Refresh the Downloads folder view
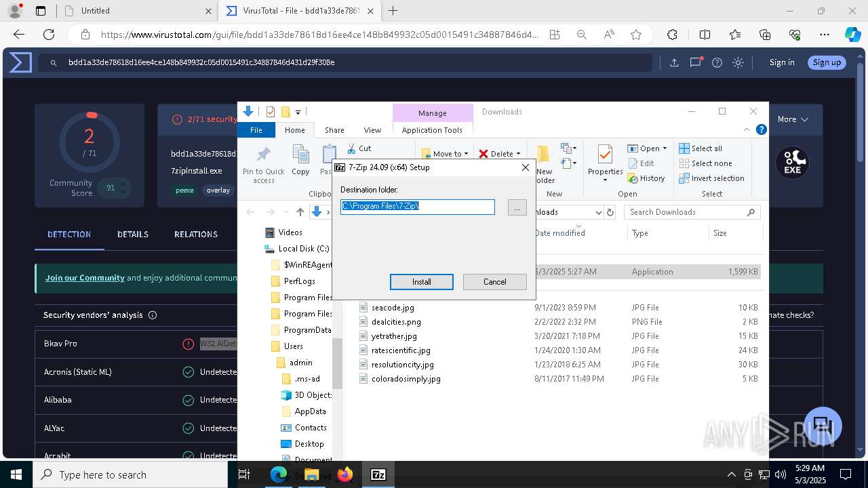This screenshot has height=488, width=868. tap(610, 212)
